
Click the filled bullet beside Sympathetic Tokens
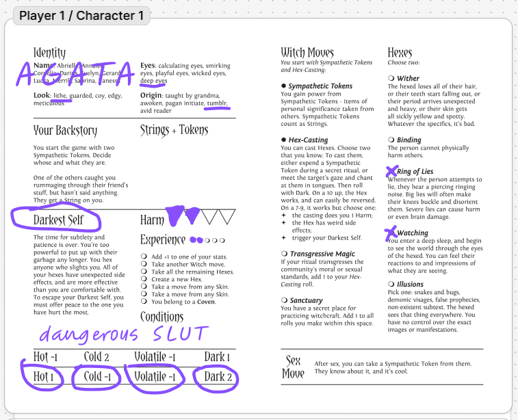coord(283,86)
